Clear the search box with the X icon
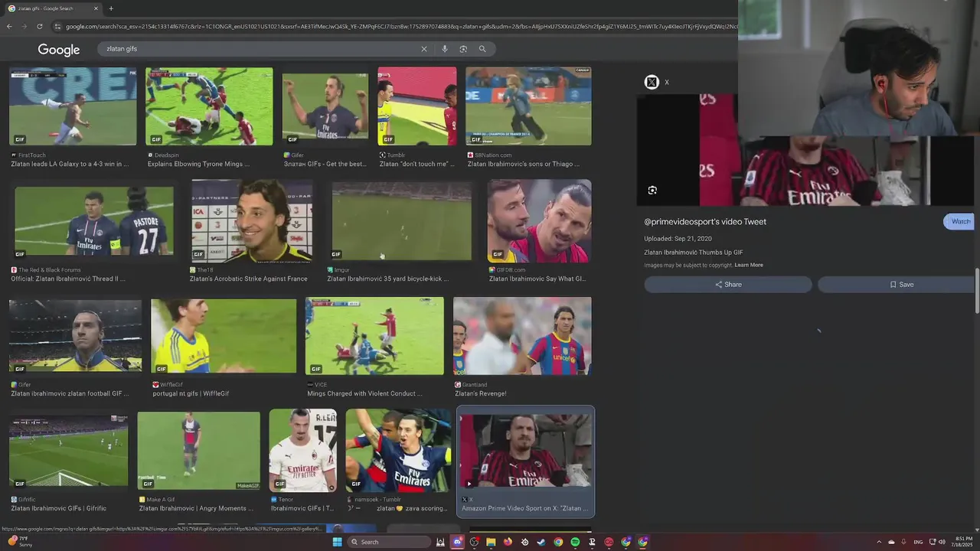The image size is (980, 551). pos(423,49)
